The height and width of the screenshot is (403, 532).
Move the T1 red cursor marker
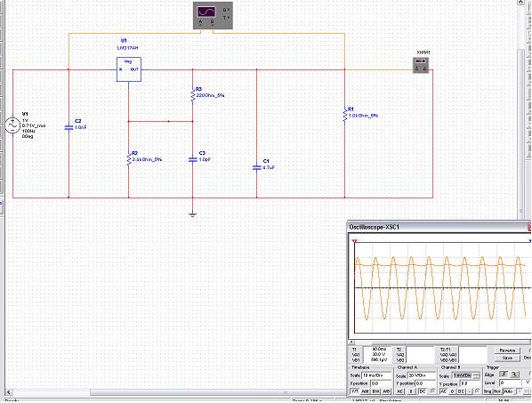point(355,241)
